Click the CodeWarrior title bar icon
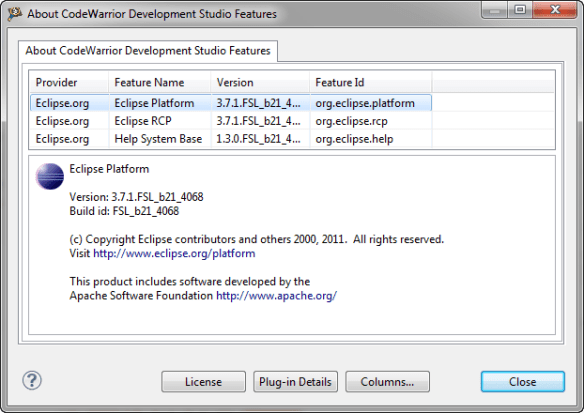 pyautogui.click(x=15, y=14)
